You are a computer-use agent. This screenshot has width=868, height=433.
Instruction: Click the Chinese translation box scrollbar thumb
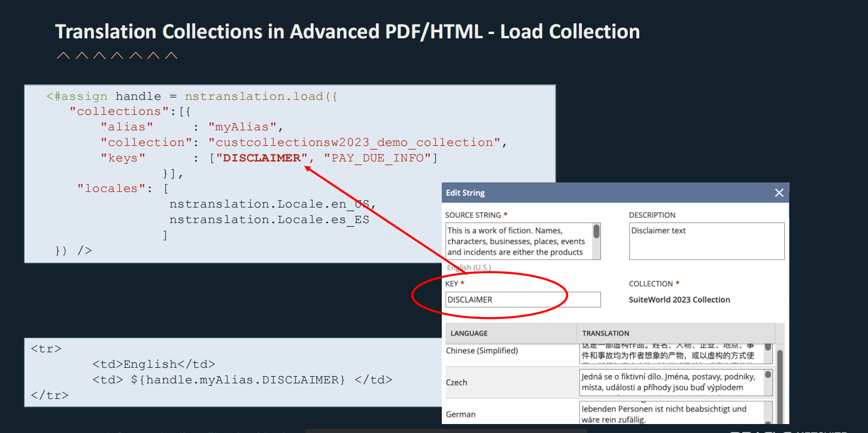(x=768, y=347)
